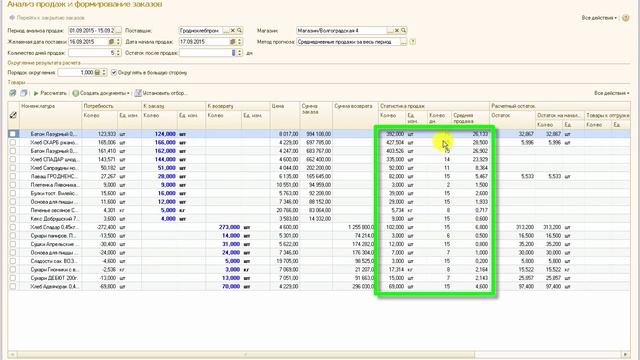Check the row checkbox for Сухари ДЕБЮТ 200г
The width and height of the screenshot is (640, 360).
(x=13, y=278)
